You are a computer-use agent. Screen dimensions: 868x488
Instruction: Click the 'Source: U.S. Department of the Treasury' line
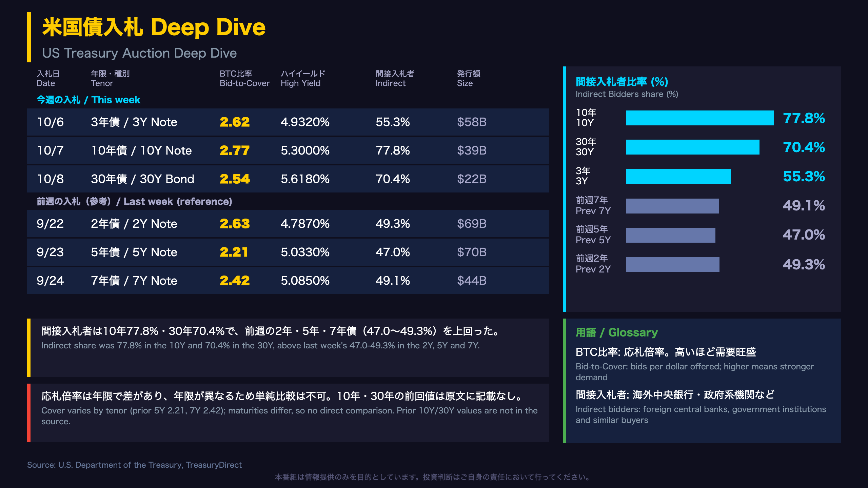click(134, 465)
